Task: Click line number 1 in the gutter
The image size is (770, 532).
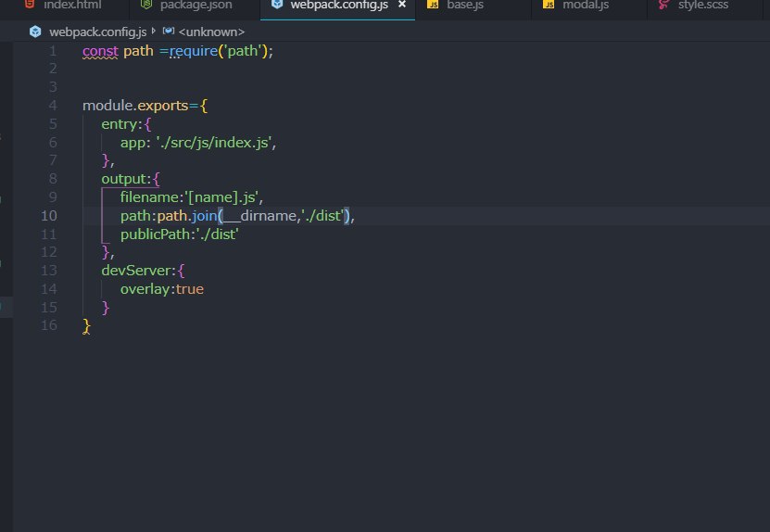Action: 53,51
